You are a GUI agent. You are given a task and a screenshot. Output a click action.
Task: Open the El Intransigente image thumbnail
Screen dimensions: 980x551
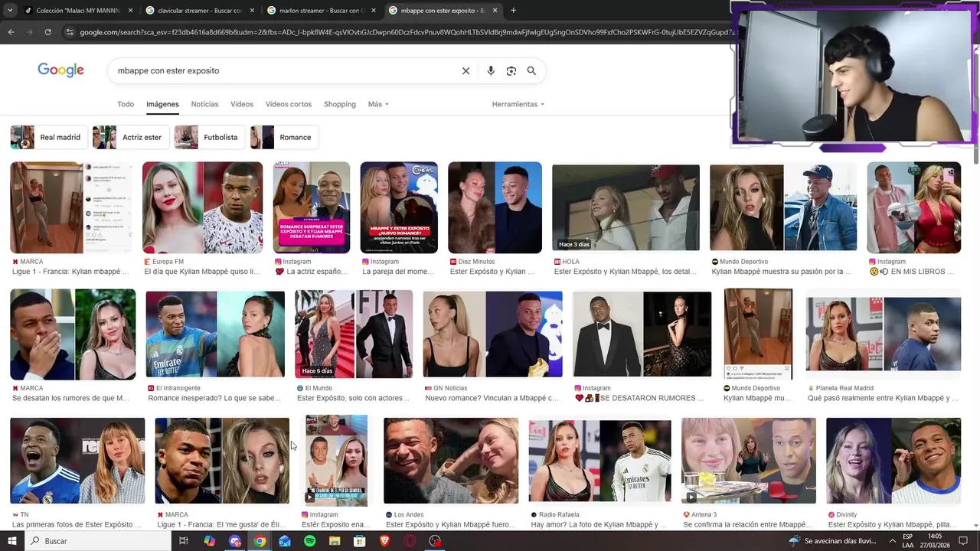click(215, 334)
